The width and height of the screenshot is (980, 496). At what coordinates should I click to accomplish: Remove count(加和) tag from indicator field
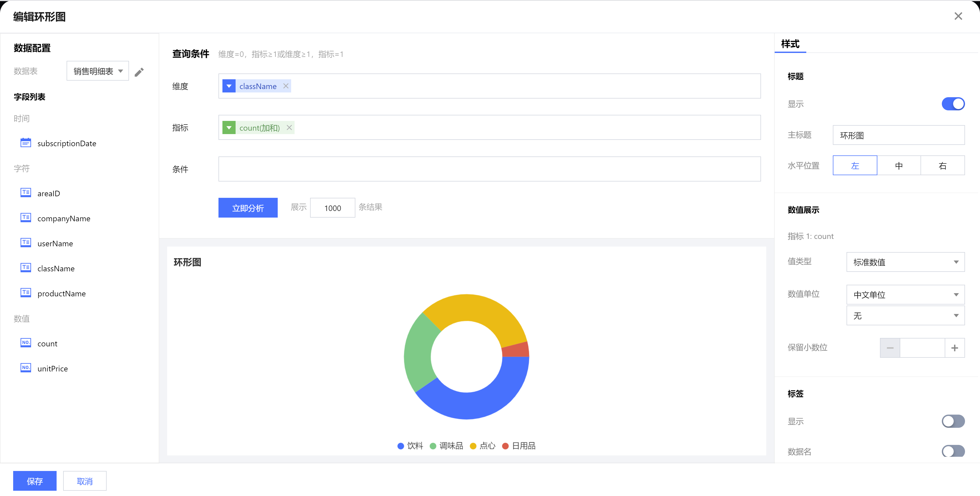(289, 127)
